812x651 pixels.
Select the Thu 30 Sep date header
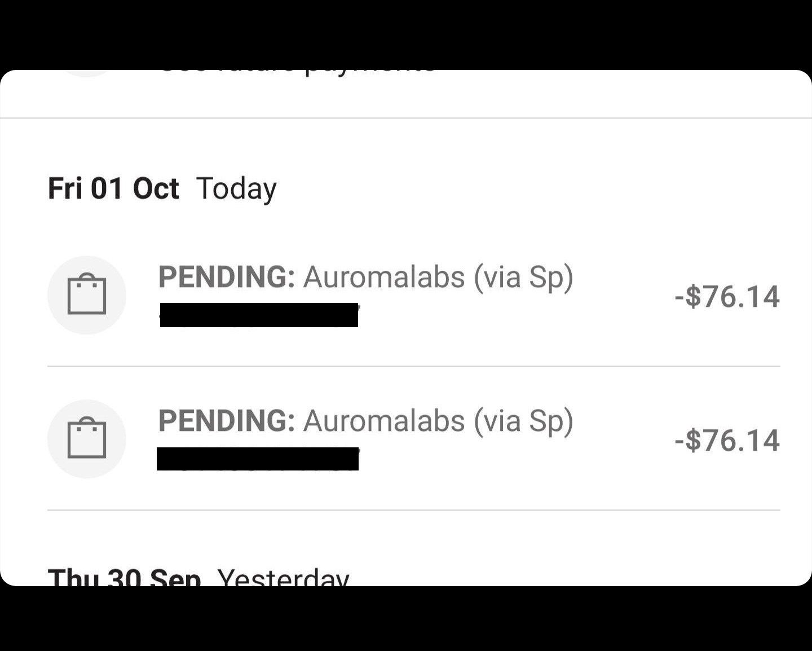(124, 577)
